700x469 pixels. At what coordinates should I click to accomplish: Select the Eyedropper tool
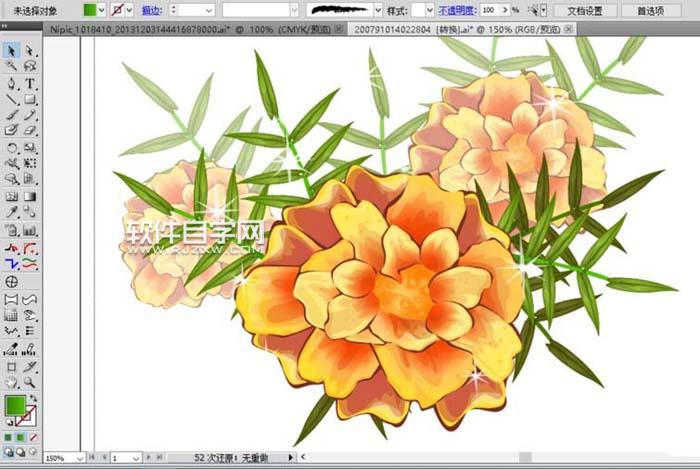click(12, 212)
